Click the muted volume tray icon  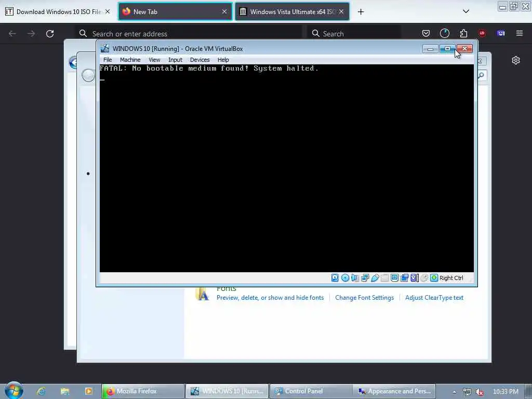tap(479, 392)
